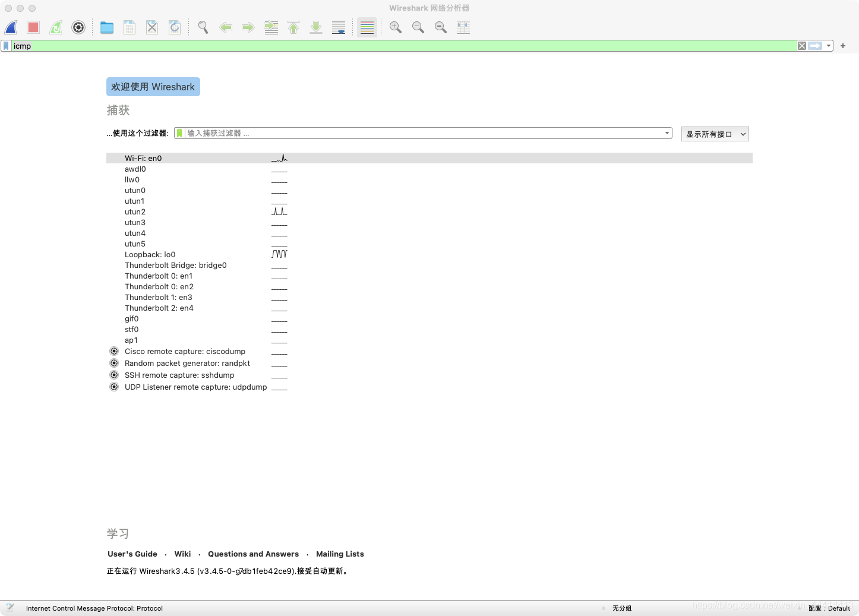Screen dimensions: 859x616
Task: Open the show all interfaces dropdown
Action: [x=715, y=134]
